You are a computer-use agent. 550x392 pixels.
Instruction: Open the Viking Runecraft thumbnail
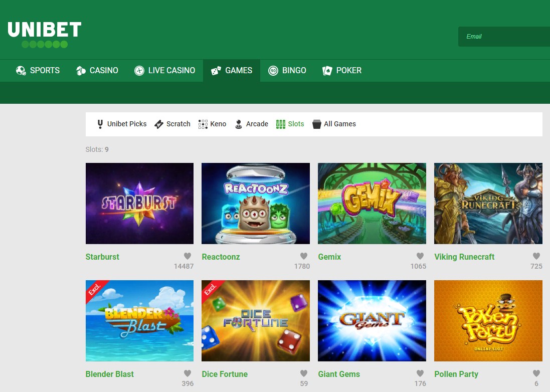[488, 204]
